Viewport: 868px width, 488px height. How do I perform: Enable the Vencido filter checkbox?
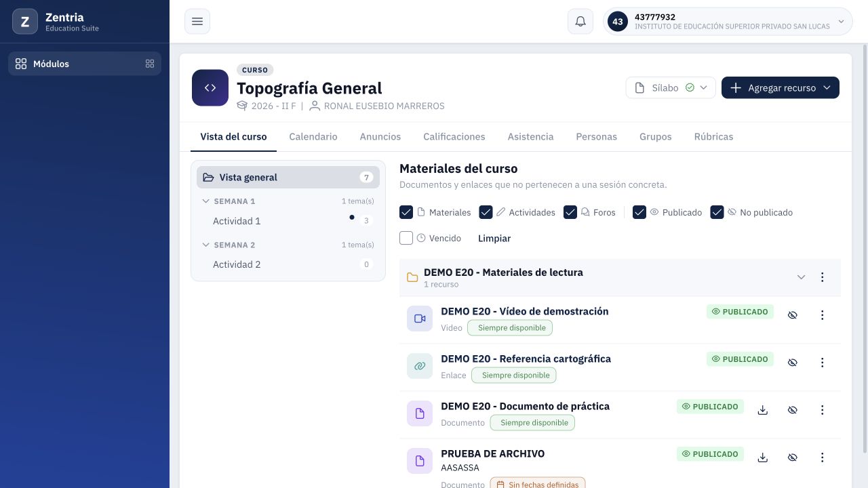click(x=406, y=238)
